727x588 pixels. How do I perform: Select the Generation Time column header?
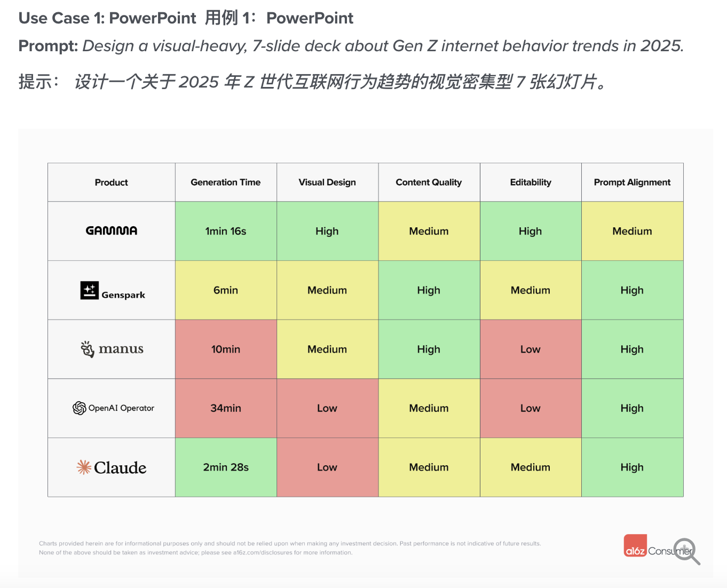[x=225, y=182]
